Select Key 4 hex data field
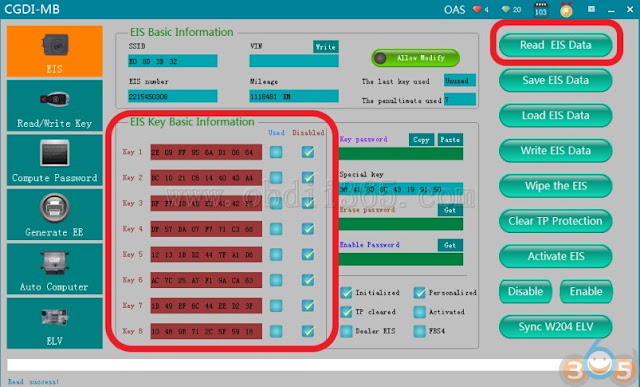Image resolution: width=640 pixels, height=387 pixels. (x=206, y=229)
